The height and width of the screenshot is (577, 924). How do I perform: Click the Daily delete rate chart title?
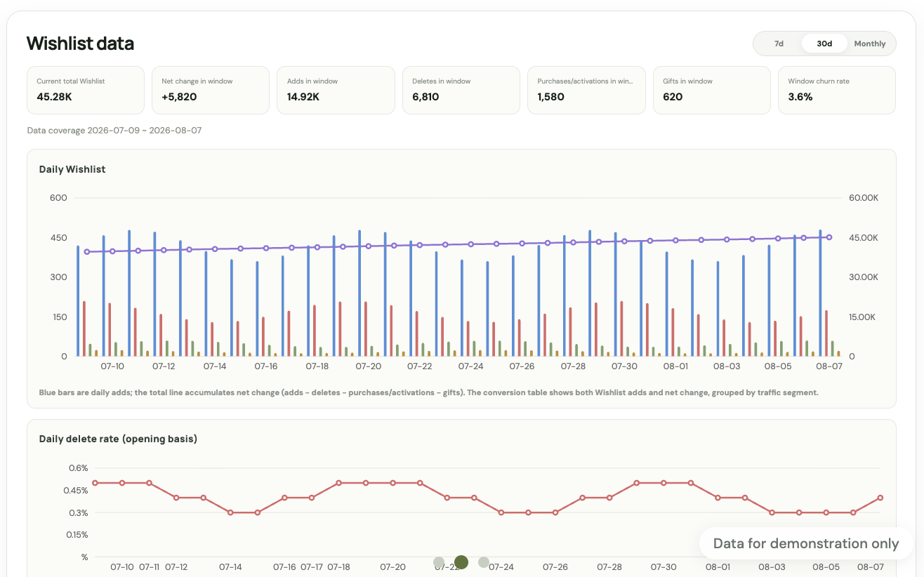pos(118,439)
